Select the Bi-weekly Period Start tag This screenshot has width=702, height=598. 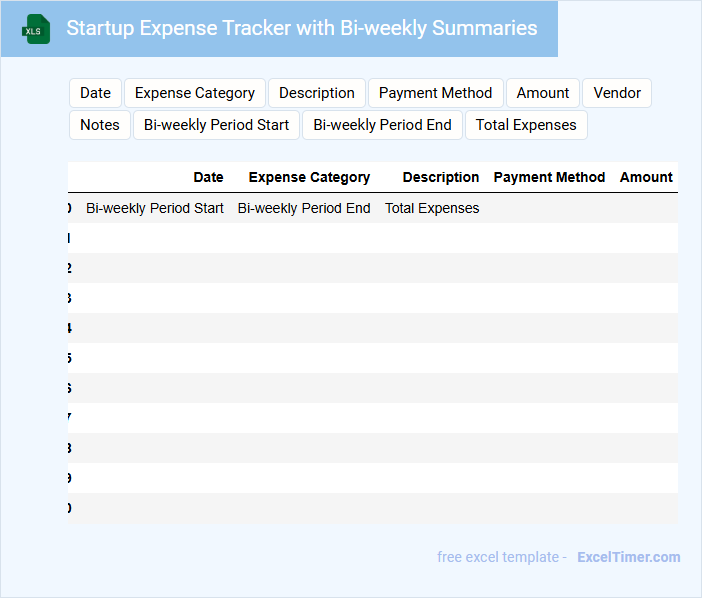(x=216, y=125)
